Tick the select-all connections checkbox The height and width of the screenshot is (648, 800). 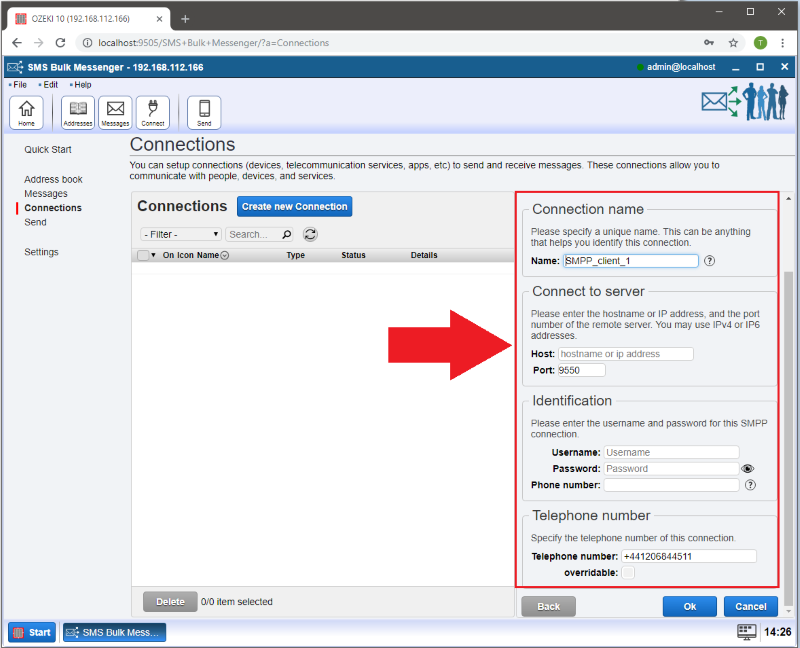pos(143,255)
